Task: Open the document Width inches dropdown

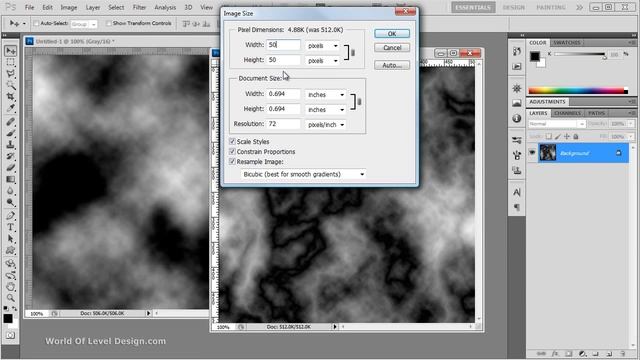Action: (325, 95)
